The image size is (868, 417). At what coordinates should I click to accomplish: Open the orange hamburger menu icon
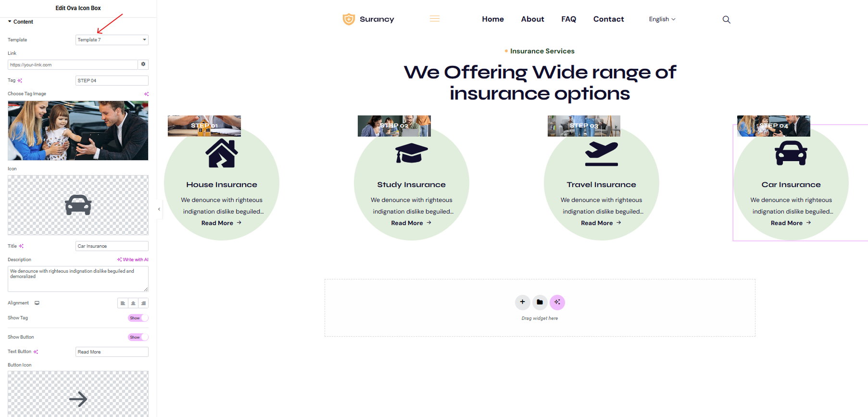[435, 19]
